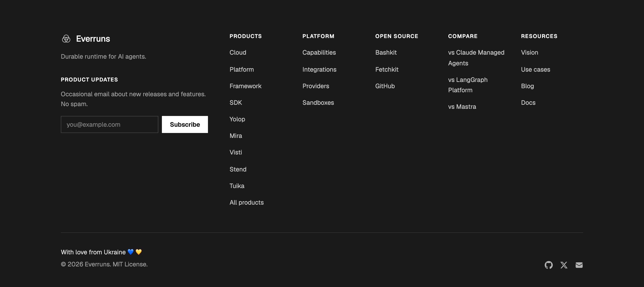Image resolution: width=644 pixels, height=287 pixels.
Task: Open the Cloud product link
Action: point(238,53)
